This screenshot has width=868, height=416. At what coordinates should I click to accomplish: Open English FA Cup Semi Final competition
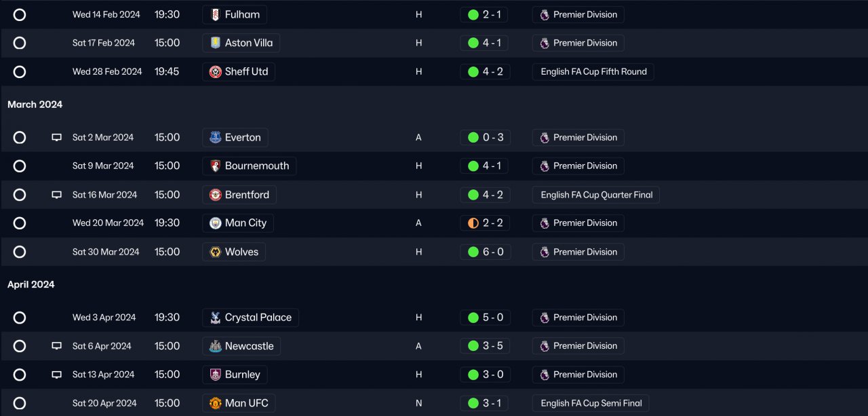click(591, 403)
